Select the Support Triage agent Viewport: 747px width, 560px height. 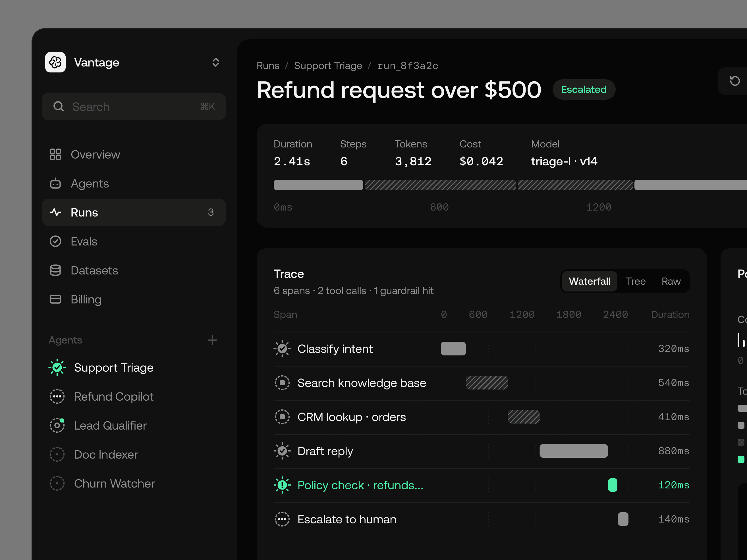click(x=134, y=368)
